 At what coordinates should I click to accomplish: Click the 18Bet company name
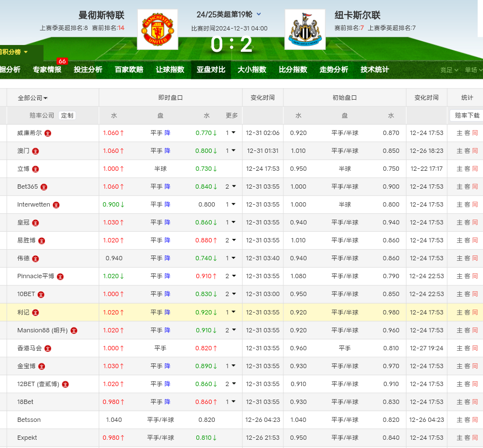point(25,402)
